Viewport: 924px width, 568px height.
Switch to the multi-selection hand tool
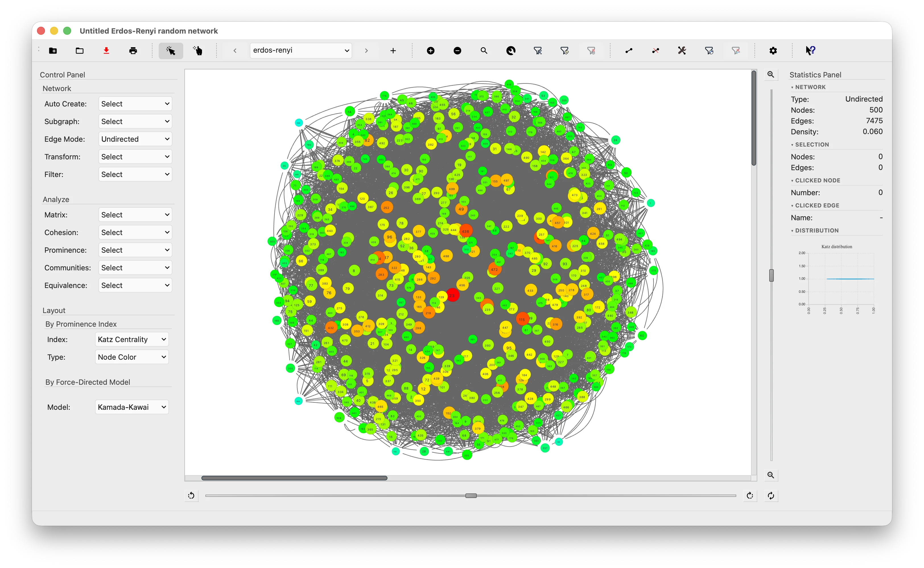197,51
